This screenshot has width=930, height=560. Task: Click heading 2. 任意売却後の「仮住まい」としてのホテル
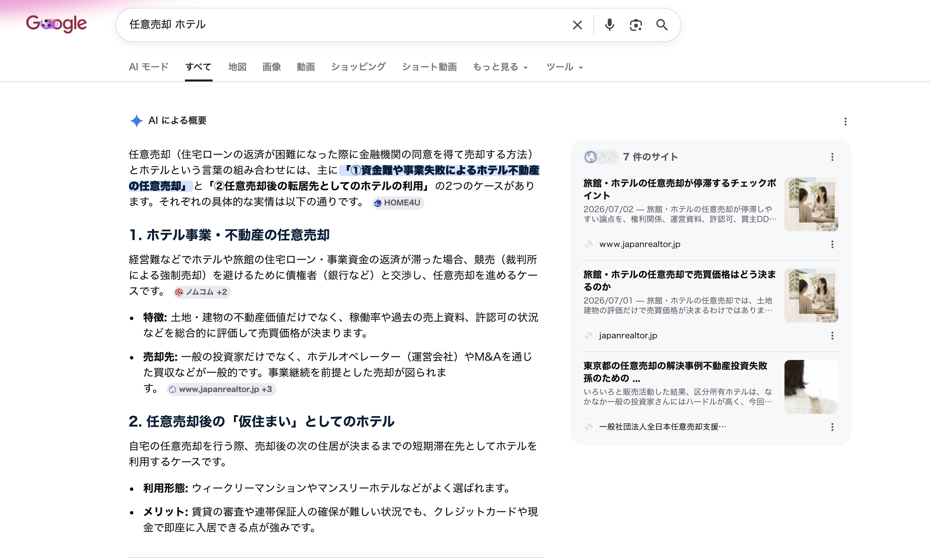click(x=261, y=421)
